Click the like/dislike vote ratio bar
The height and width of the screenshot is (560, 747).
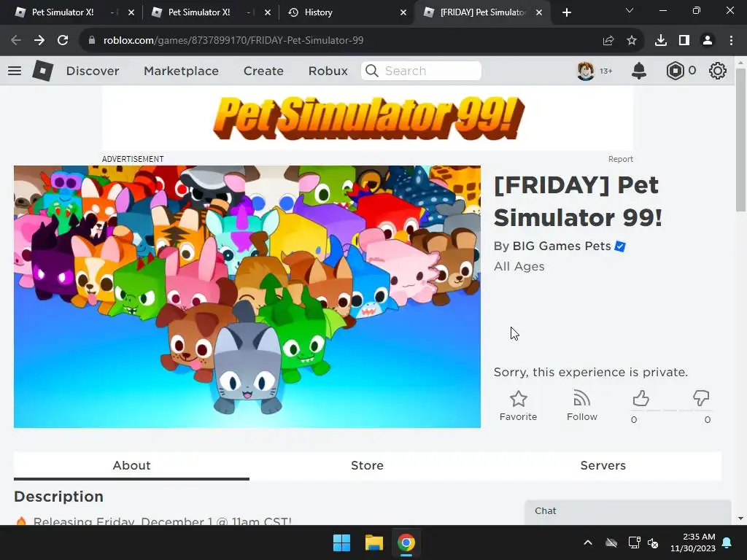tap(671, 410)
